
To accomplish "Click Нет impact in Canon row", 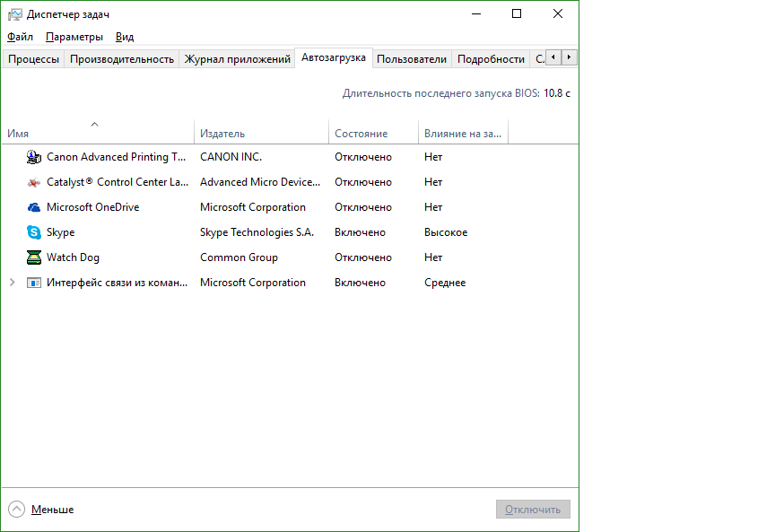I will point(433,157).
